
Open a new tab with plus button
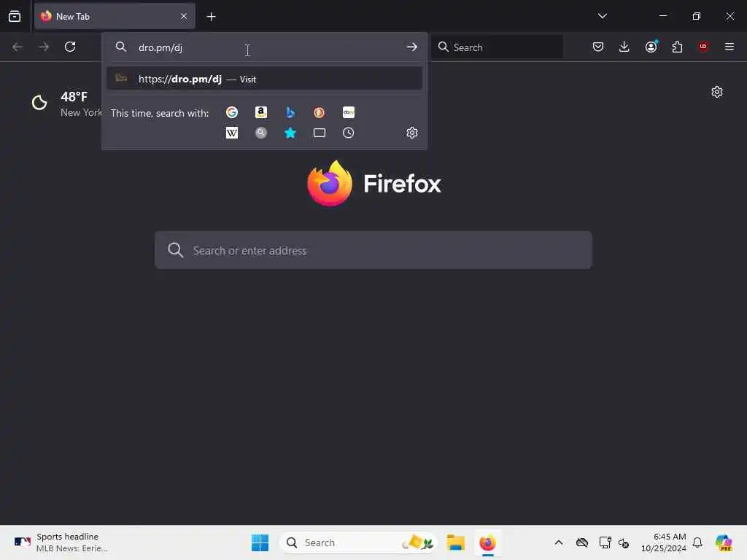point(211,17)
